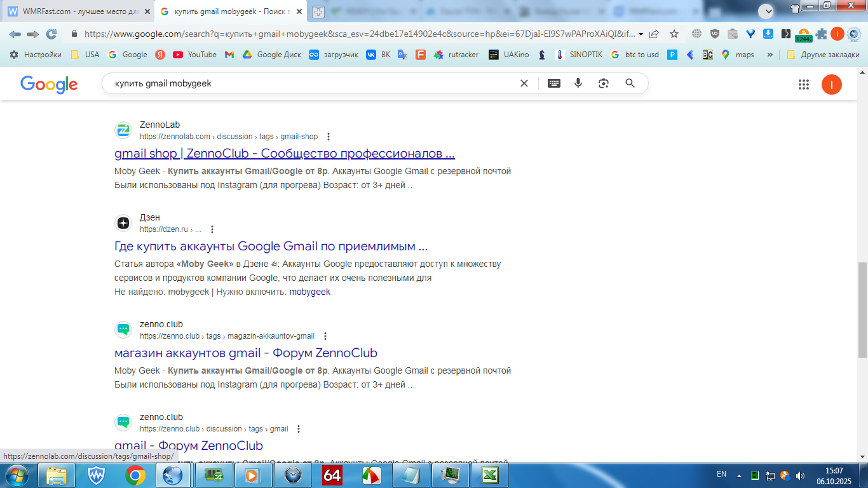
Task: Go forward with the browser forward arrow
Action: 33,34
